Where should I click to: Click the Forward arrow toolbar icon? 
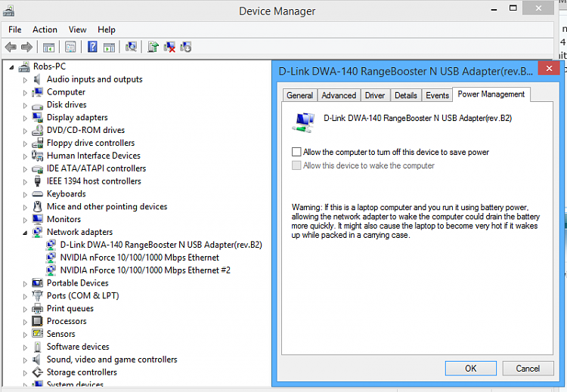(x=26, y=47)
